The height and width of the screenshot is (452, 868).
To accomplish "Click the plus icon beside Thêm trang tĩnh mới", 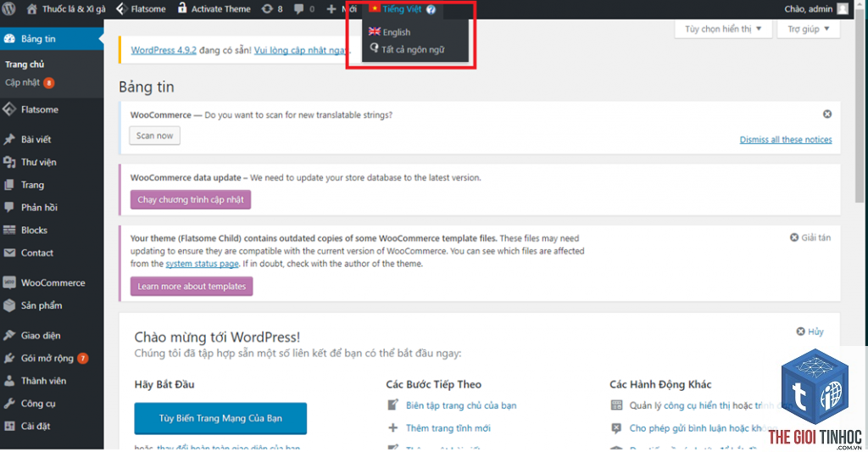I will [x=392, y=427].
